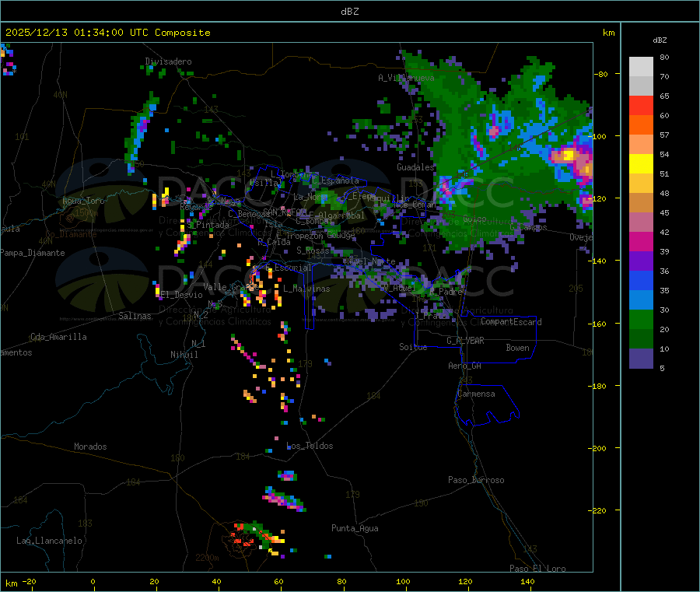Click the G_ALVEAR place label
This screenshot has height=592, width=700.
[465, 341]
